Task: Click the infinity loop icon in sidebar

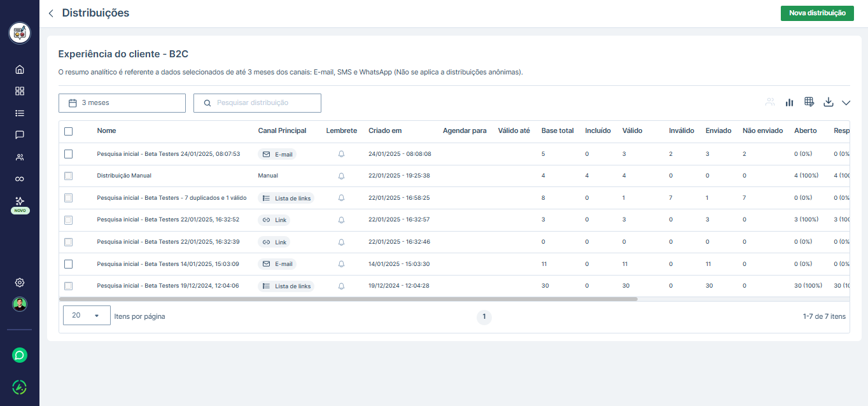Action: (x=20, y=179)
